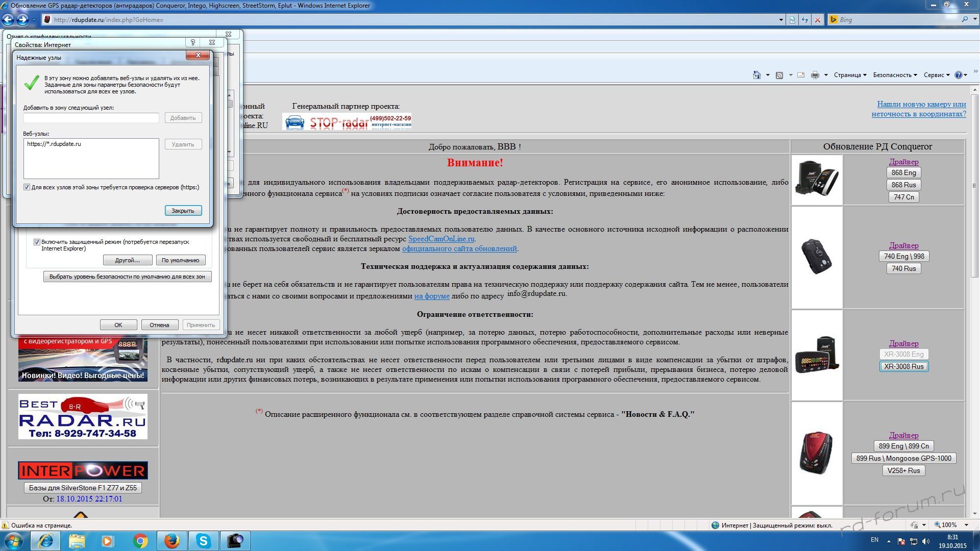Expand the Home button dropdown arrow

point(768,75)
